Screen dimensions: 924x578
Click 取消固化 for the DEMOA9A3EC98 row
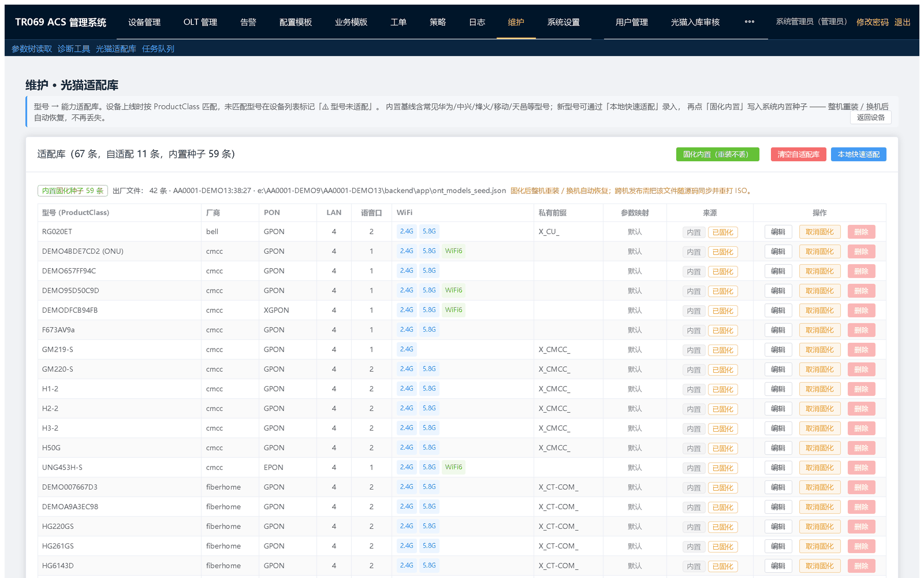click(x=820, y=507)
